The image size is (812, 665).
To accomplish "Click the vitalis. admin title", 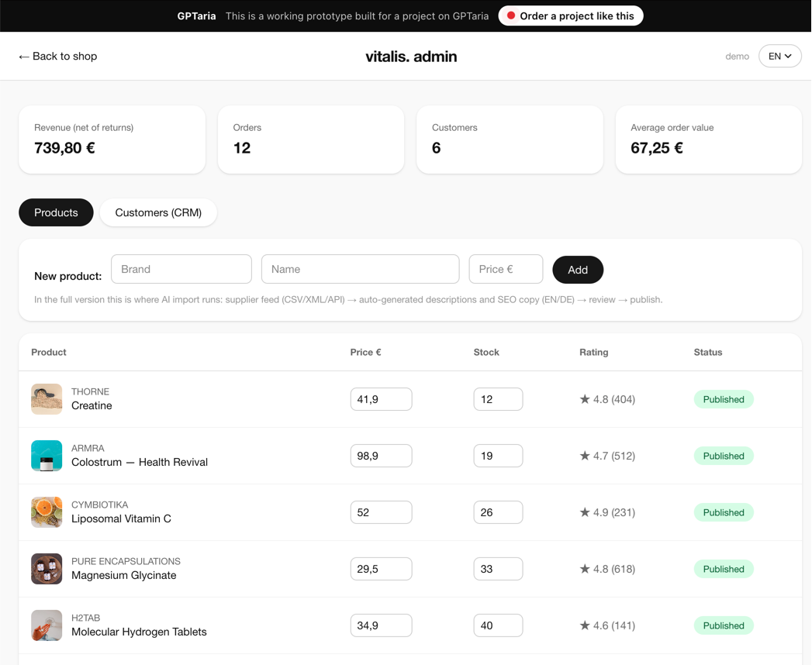I will [x=411, y=57].
